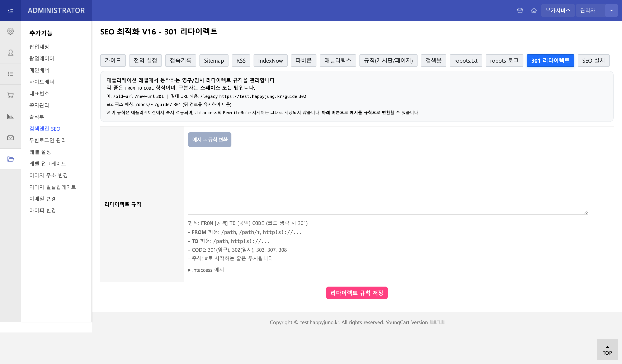The width and height of the screenshot is (622, 364).
Task: Click the 예시→규칙 변환 button
Action: (209, 140)
